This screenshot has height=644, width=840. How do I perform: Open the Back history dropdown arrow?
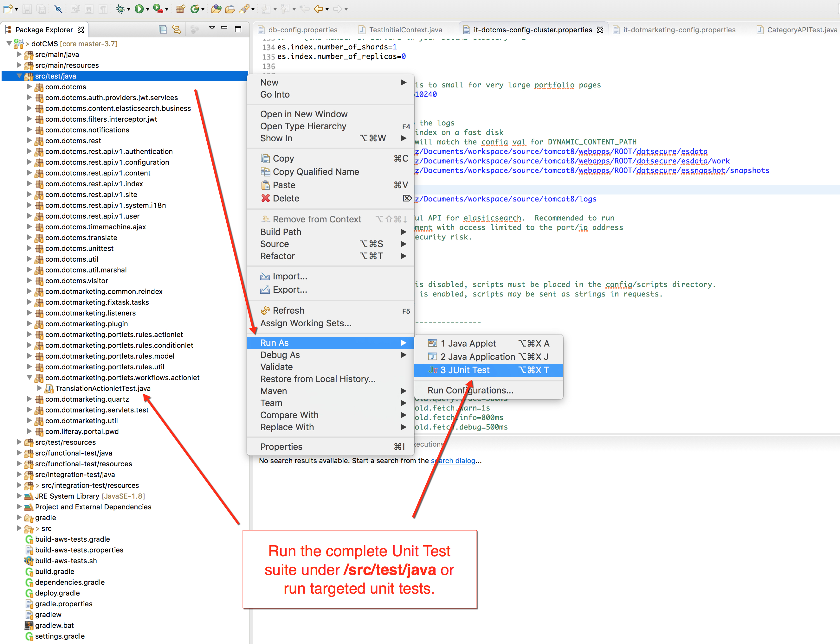pyautogui.click(x=327, y=10)
